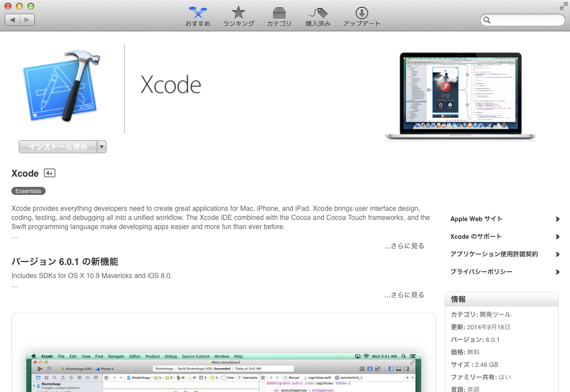Screen dimensions: 570x392
Task: Click the large Xcode title text
Action: pos(170,85)
